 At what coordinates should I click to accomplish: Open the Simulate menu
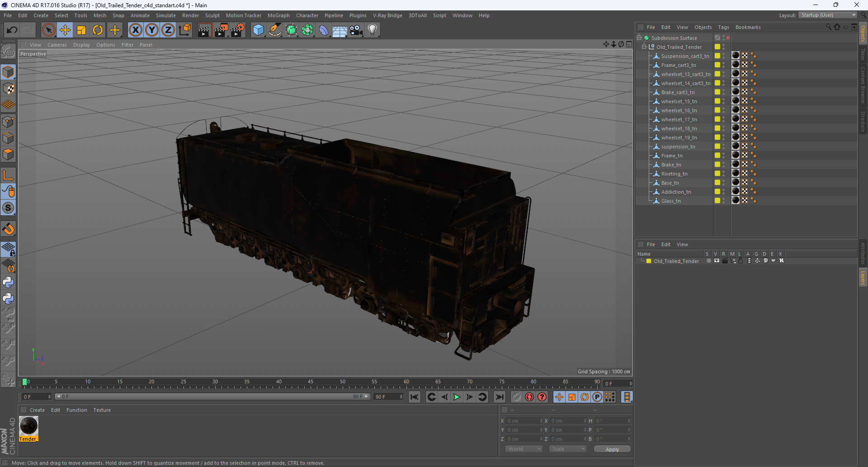165,15
